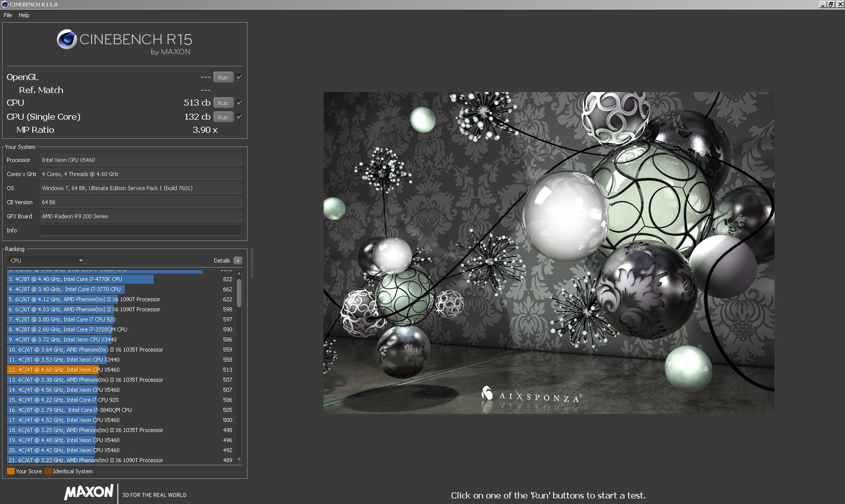Viewport: 845px width, 504px height.
Task: Select ranking row 13, Phenom II X6 1035T at 3.38 GHz
Action: pyautogui.click(x=121, y=380)
